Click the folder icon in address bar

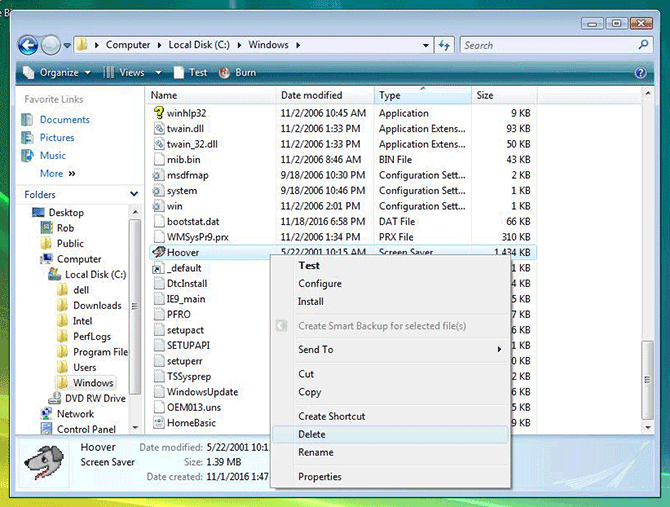click(82, 44)
